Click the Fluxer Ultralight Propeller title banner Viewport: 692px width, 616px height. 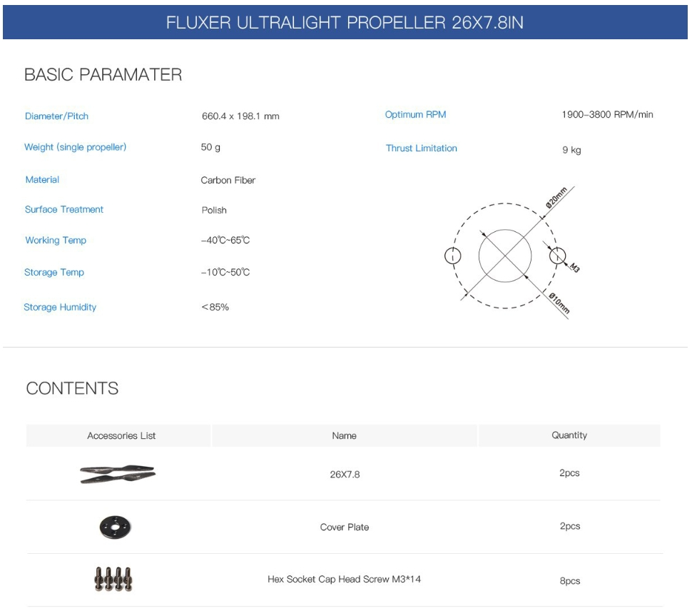pos(345,22)
